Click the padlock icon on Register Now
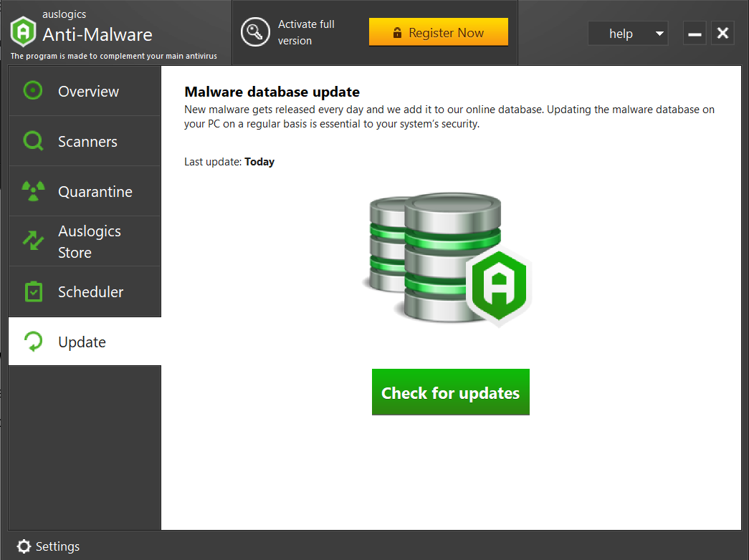 [397, 32]
